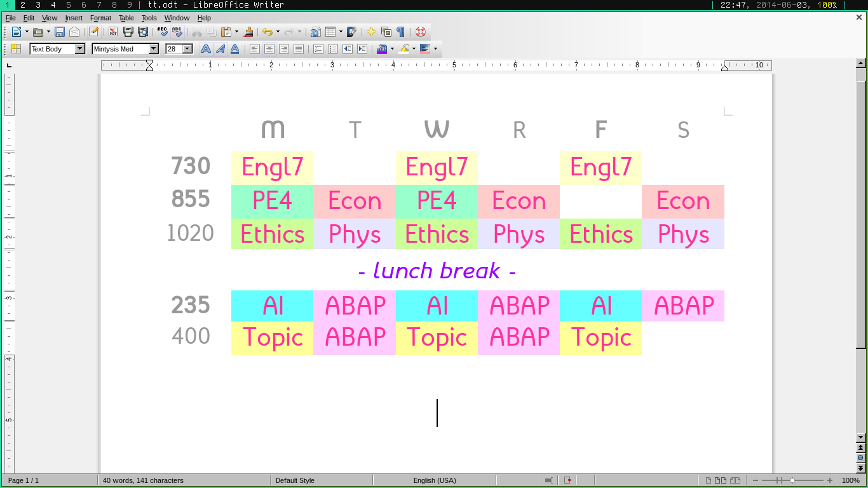Click the Clone Formatting paintbrush
868x488 pixels.
coord(249,32)
